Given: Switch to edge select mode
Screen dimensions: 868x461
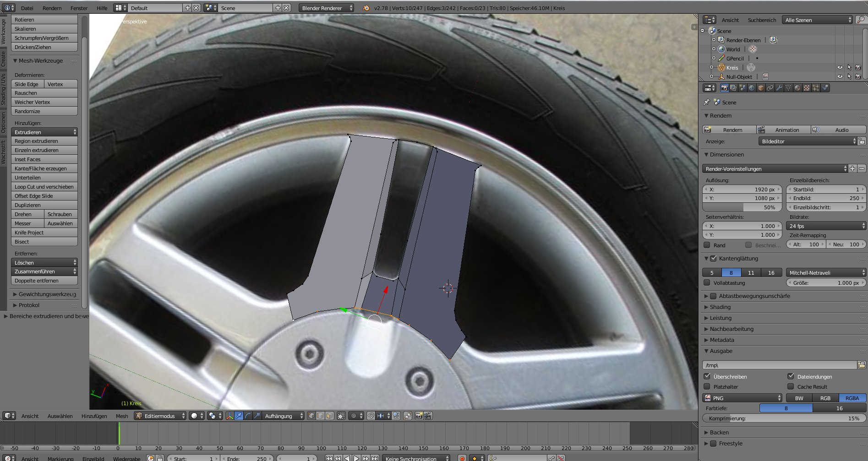Looking at the screenshot, I should tap(320, 416).
